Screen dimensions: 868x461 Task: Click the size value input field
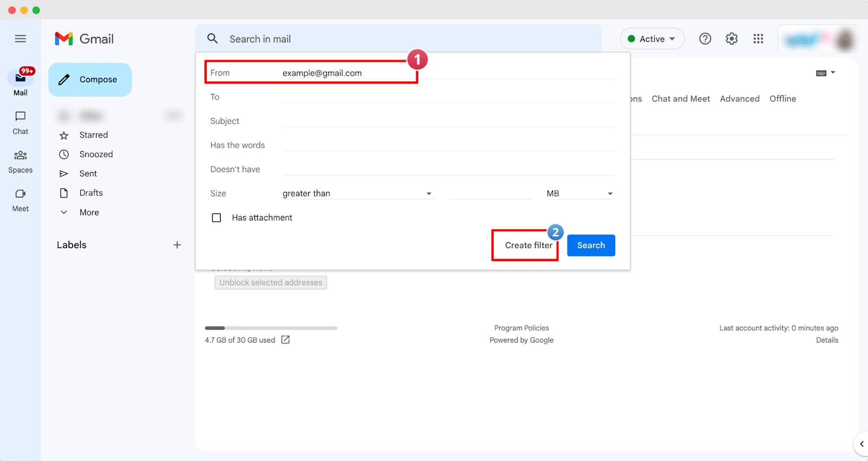(490, 193)
